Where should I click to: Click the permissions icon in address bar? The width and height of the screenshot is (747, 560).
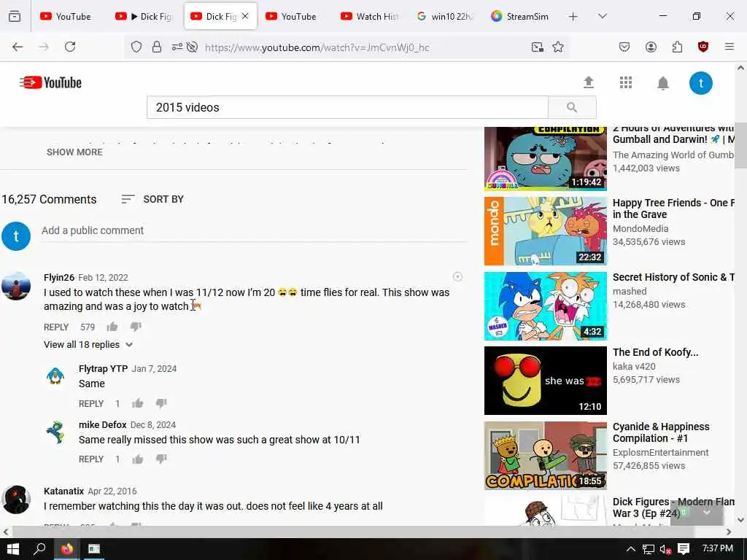(x=177, y=47)
